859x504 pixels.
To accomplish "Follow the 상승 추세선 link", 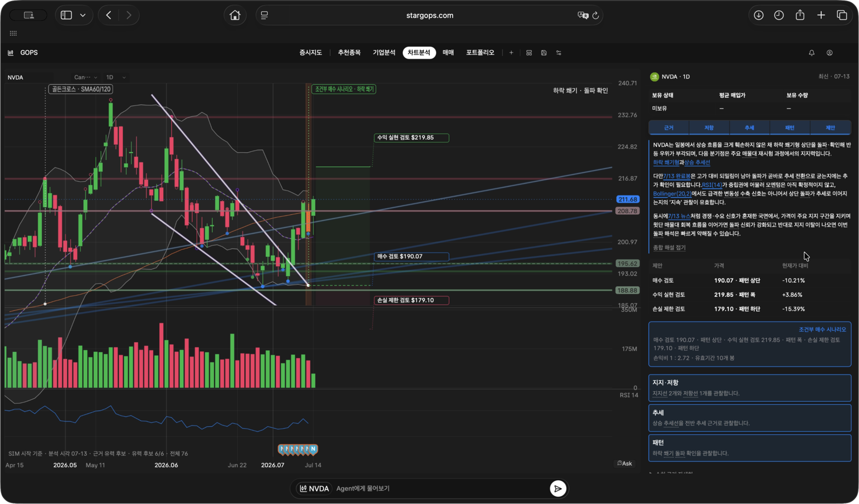I will tap(697, 163).
